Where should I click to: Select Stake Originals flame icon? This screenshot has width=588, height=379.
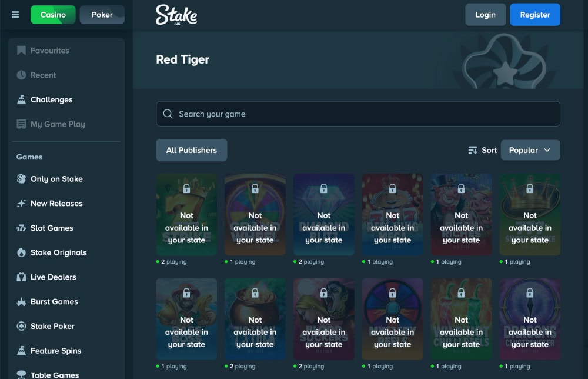(21, 252)
